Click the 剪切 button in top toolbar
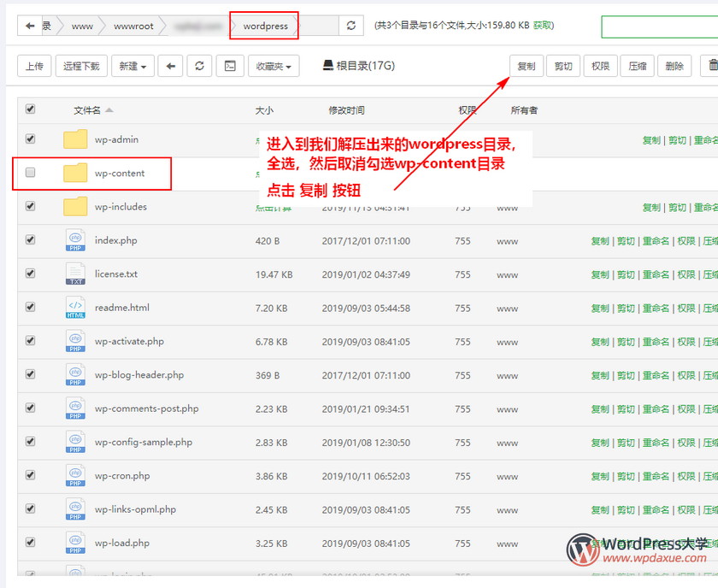Image resolution: width=718 pixels, height=588 pixels. coord(563,67)
